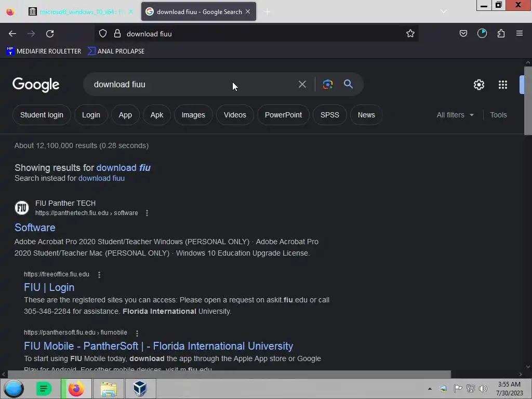Open the list all tabs chevron
Viewport: 532px width, 399px height.
click(x=444, y=11)
